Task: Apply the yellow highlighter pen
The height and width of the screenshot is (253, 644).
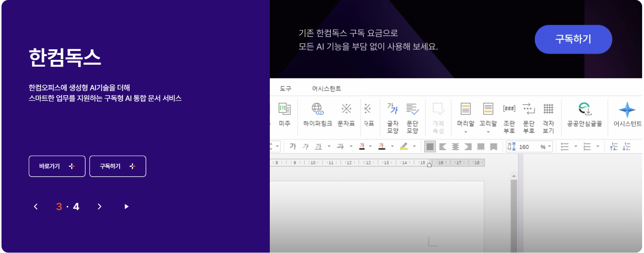Action: click(x=404, y=146)
